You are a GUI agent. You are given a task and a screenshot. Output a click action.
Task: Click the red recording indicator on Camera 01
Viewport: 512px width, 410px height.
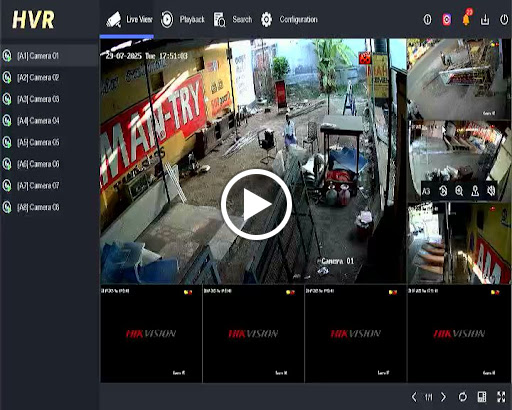point(365,58)
